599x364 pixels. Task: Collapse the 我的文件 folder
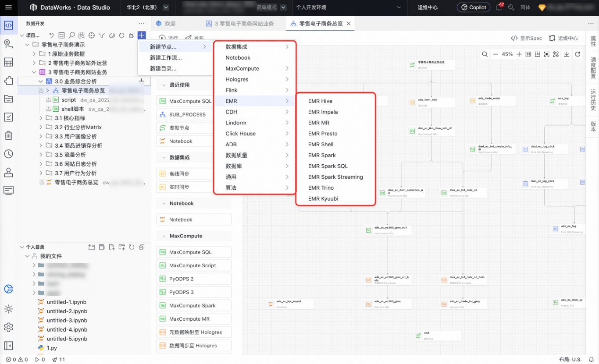tap(28, 256)
